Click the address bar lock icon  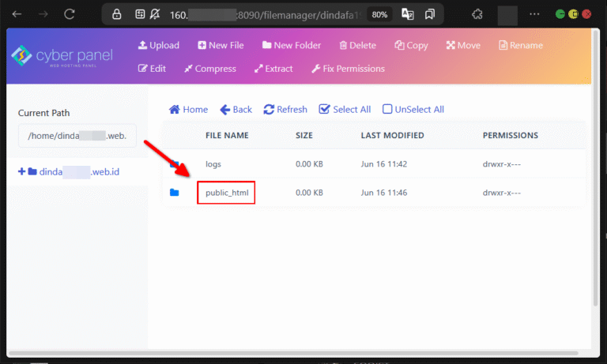coord(116,15)
